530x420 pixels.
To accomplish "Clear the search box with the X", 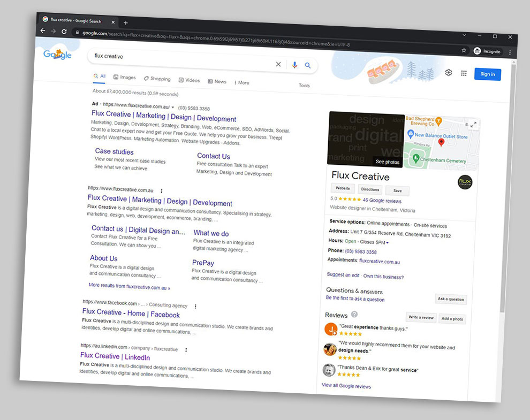I will click(x=278, y=64).
